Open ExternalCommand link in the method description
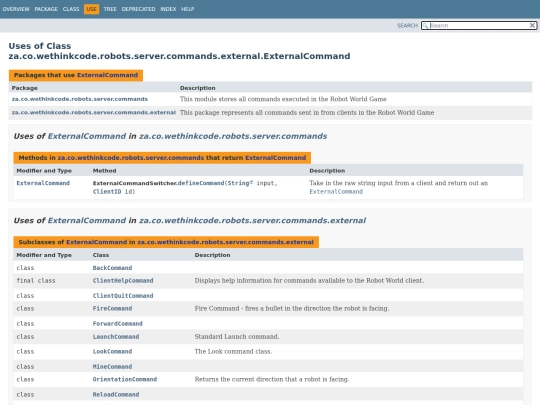 pyautogui.click(x=336, y=191)
